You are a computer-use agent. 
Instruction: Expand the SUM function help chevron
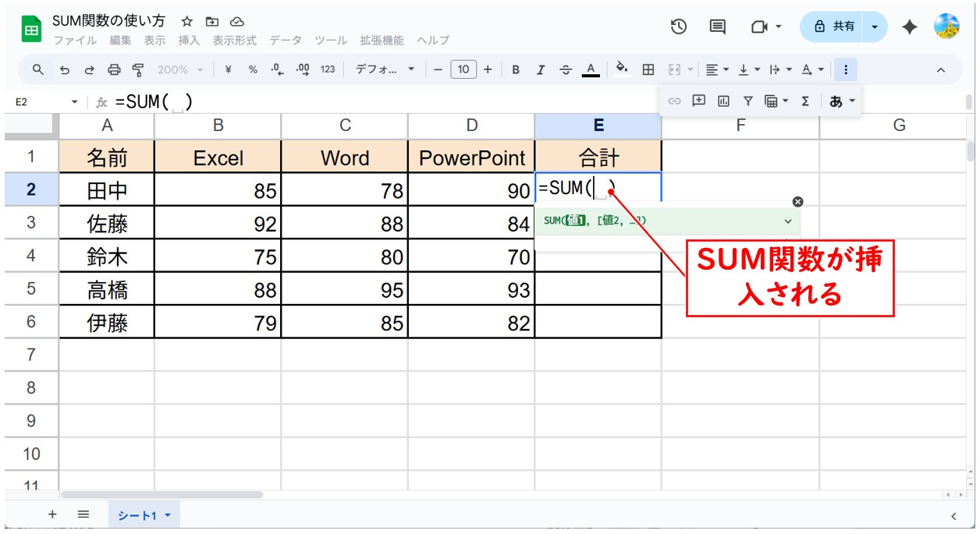pyautogui.click(x=787, y=221)
